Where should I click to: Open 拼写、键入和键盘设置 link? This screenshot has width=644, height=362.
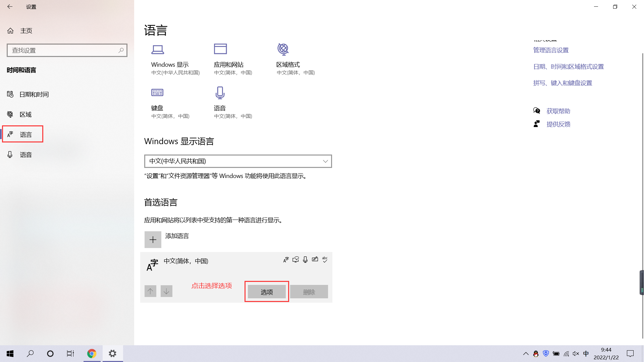(562, 83)
